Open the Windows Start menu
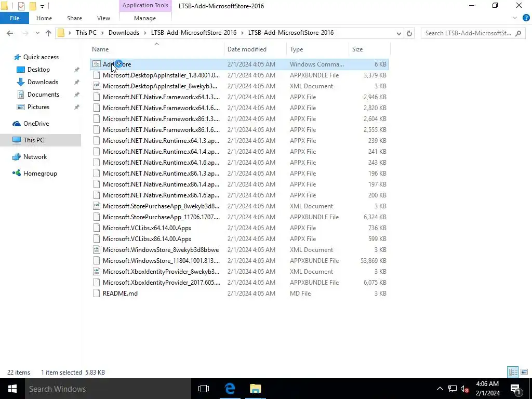 pyautogui.click(x=12, y=389)
